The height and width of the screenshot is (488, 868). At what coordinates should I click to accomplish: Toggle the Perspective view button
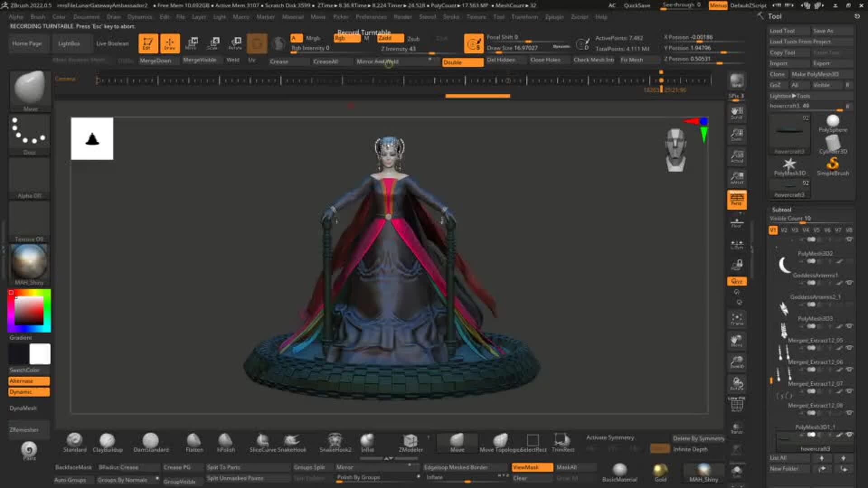click(736, 200)
